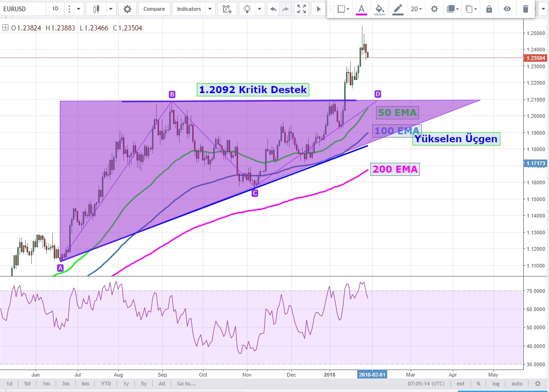
Task: Expand the Indicators dropdown arrow
Action: [210, 9]
